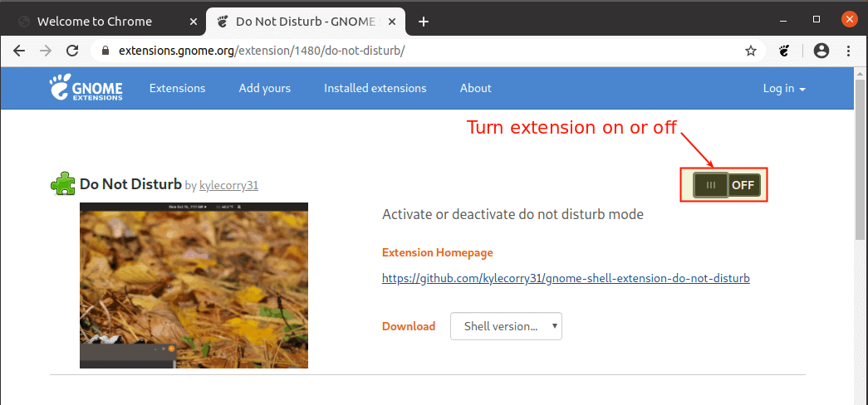This screenshot has height=405, width=868.
Task: Click the GNOME Extensions logo
Action: pyautogui.click(x=86, y=88)
